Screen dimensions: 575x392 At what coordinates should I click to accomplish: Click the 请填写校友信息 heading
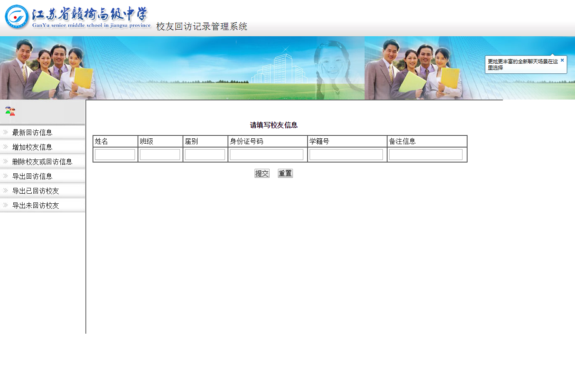[x=274, y=125]
